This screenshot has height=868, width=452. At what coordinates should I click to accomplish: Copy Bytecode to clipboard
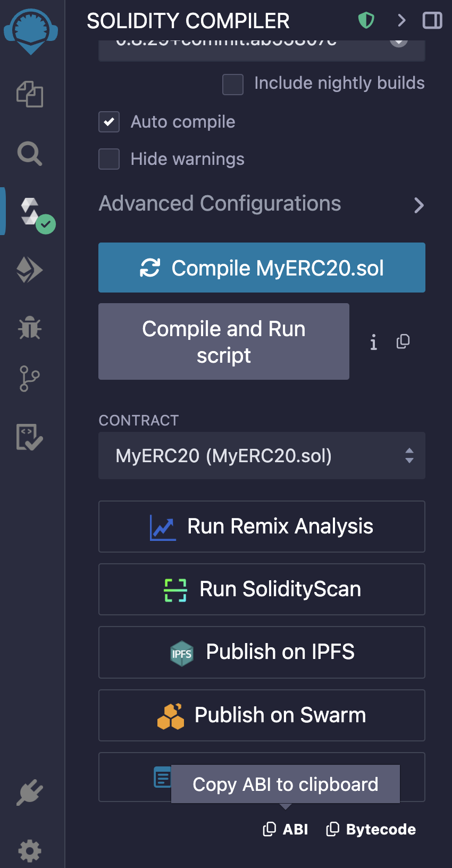click(371, 829)
